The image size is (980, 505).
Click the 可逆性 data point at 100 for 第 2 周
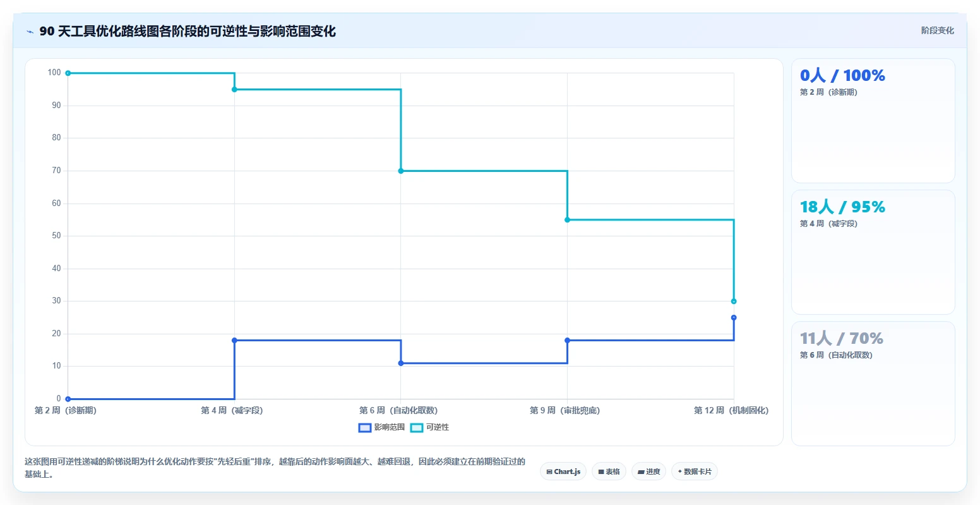[68, 73]
